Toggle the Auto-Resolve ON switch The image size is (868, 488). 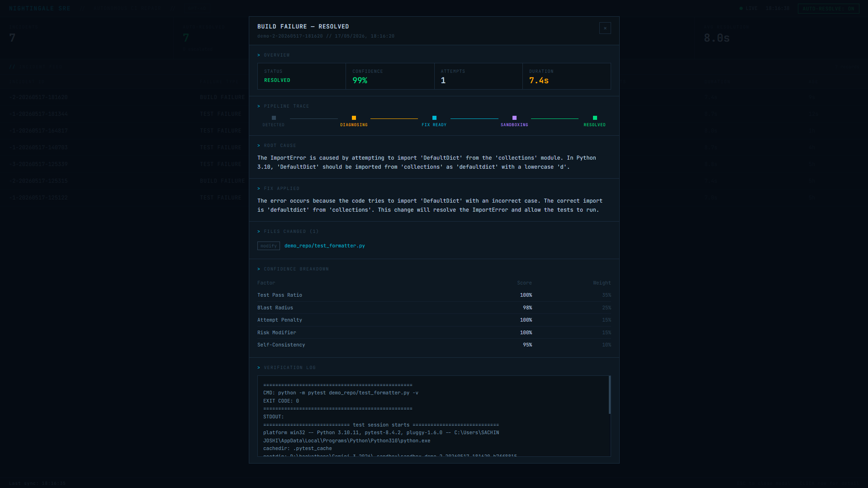(828, 9)
